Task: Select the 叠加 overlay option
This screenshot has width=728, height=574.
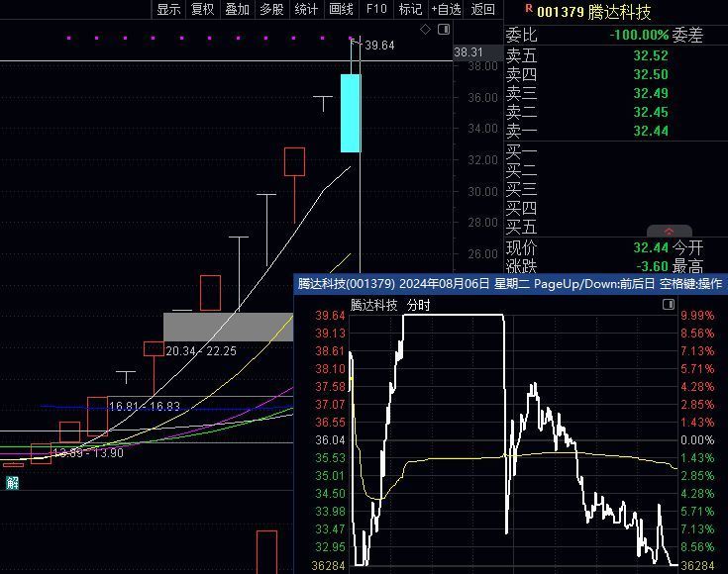Action: 238,9
